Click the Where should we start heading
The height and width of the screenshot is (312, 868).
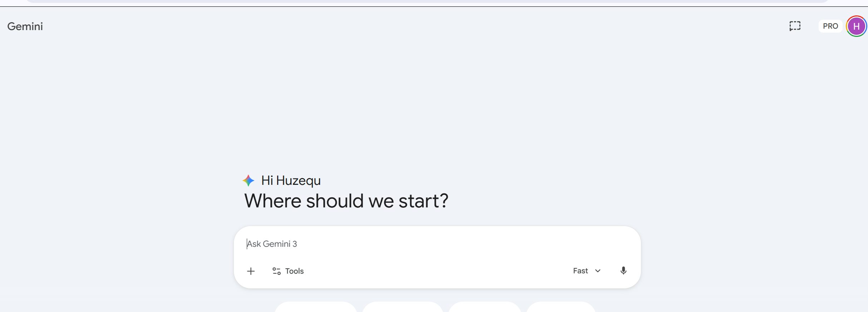click(x=346, y=201)
